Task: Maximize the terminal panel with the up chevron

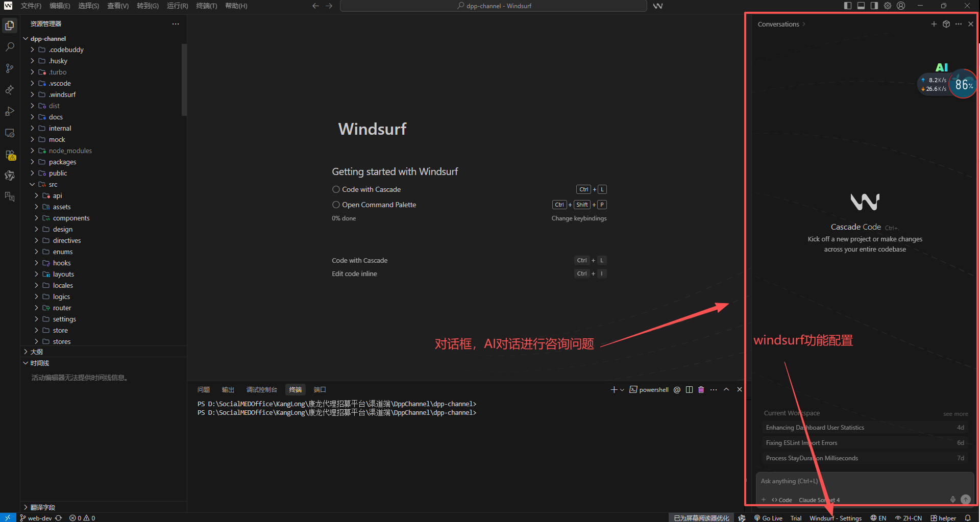Action: (726, 390)
